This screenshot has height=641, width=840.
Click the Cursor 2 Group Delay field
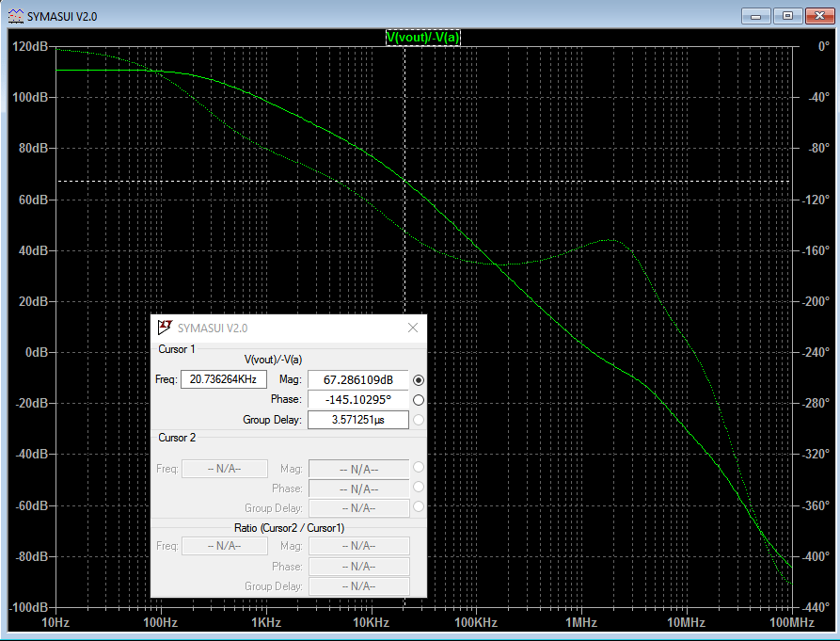click(x=359, y=508)
